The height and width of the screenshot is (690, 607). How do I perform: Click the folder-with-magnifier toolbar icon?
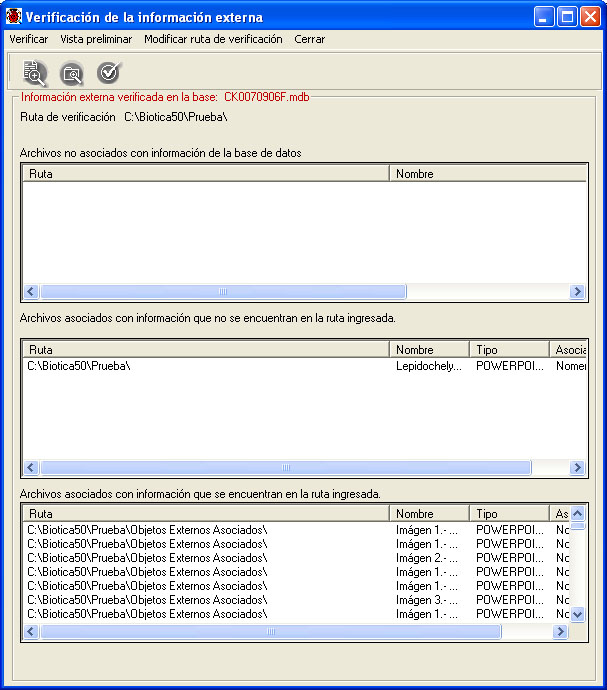[72, 73]
